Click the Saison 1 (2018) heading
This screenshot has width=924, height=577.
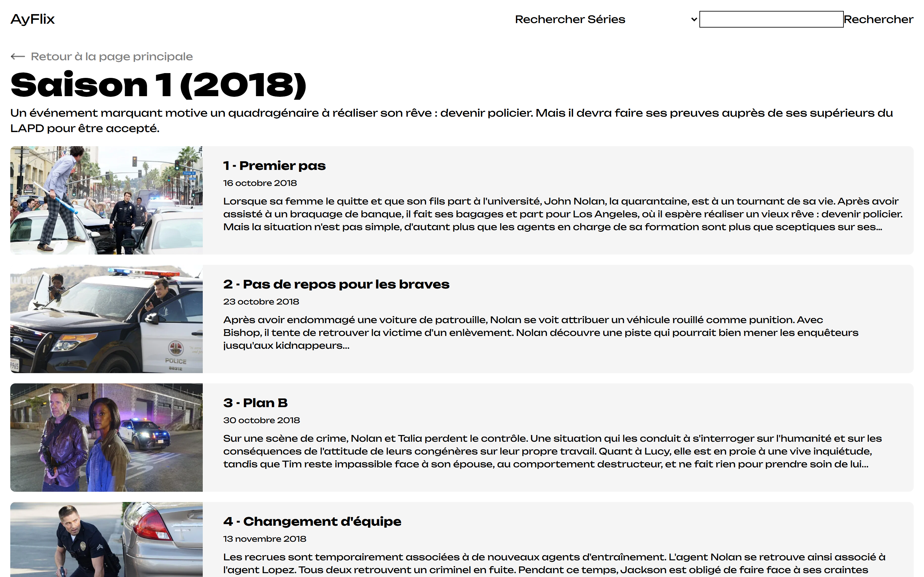pos(158,85)
